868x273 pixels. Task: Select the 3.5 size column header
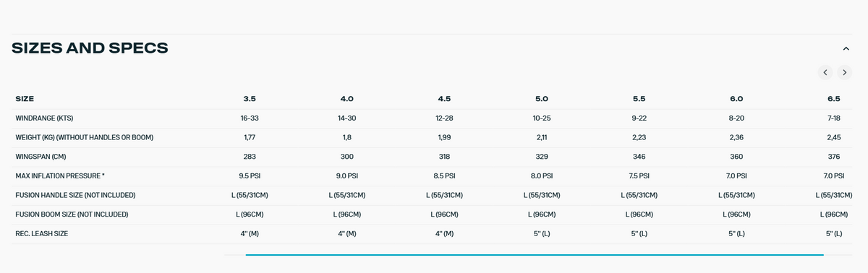pyautogui.click(x=250, y=98)
